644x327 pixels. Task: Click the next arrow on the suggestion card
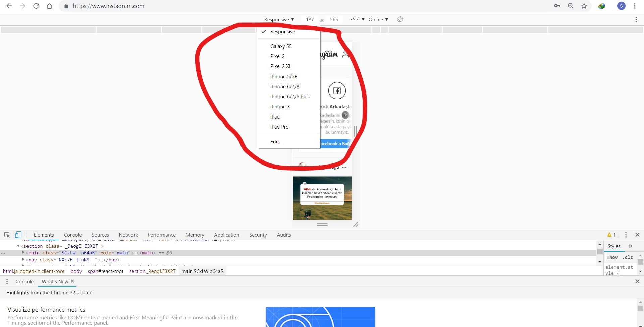[345, 115]
